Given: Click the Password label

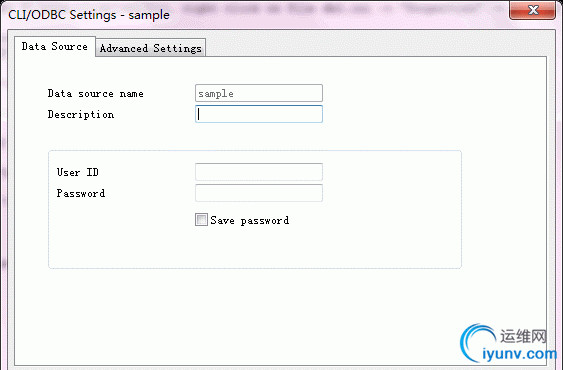Looking at the screenshot, I should 81,193.
